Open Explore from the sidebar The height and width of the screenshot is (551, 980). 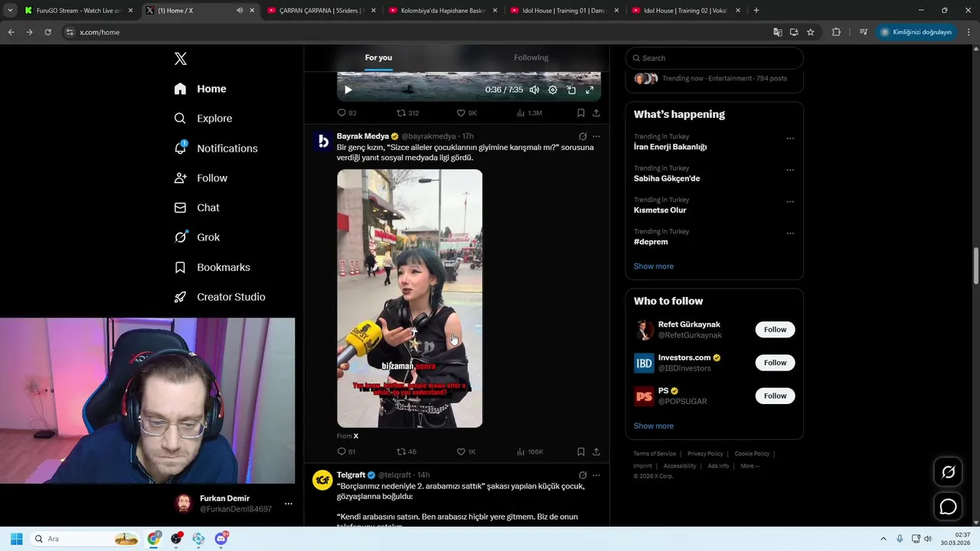click(203, 119)
